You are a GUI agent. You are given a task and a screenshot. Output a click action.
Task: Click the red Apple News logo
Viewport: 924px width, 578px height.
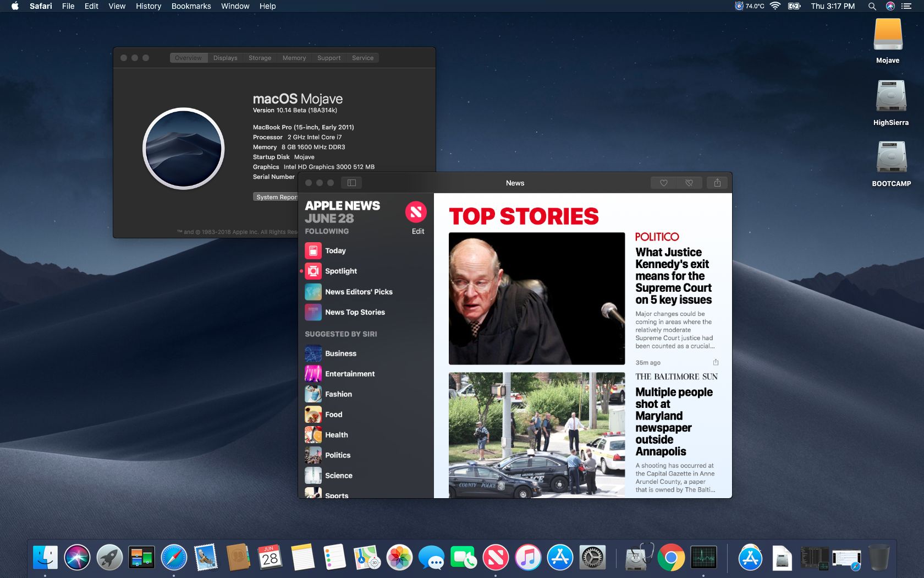(x=416, y=211)
